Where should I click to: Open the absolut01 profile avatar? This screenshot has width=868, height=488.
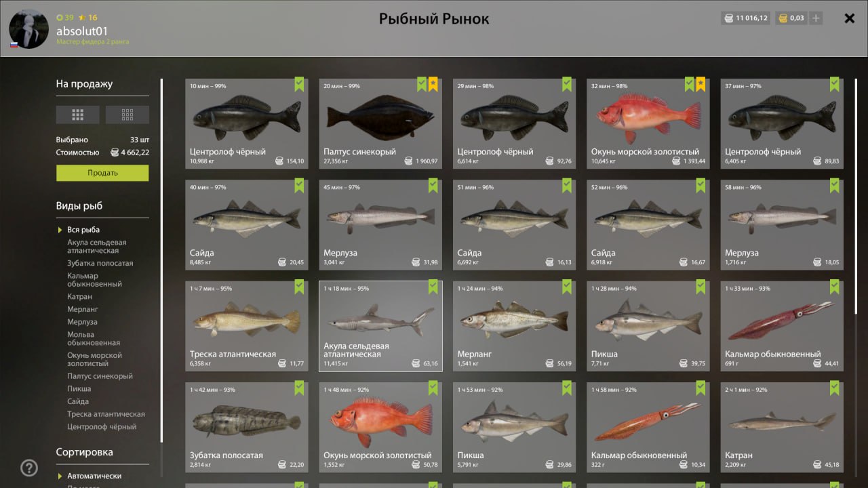point(28,28)
